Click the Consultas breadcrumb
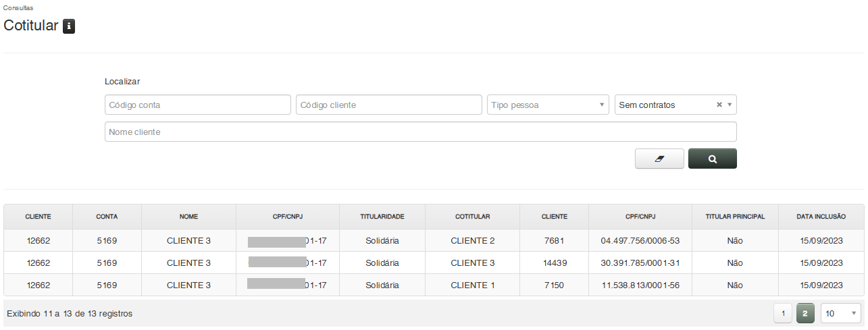The image size is (868, 330). click(18, 7)
